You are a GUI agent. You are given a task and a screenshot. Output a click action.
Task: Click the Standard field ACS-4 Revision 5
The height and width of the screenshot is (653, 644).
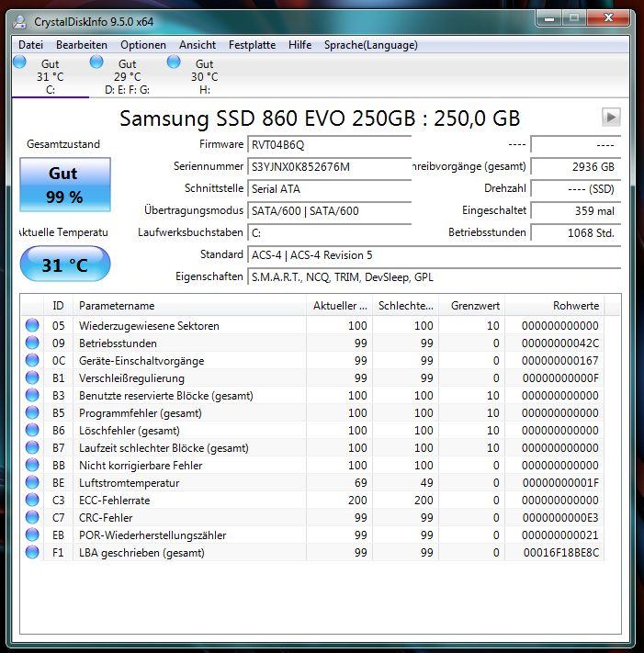[434, 255]
